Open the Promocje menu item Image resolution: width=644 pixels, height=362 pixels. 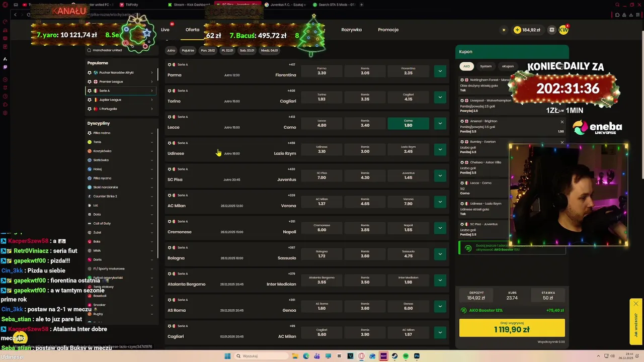(x=388, y=30)
